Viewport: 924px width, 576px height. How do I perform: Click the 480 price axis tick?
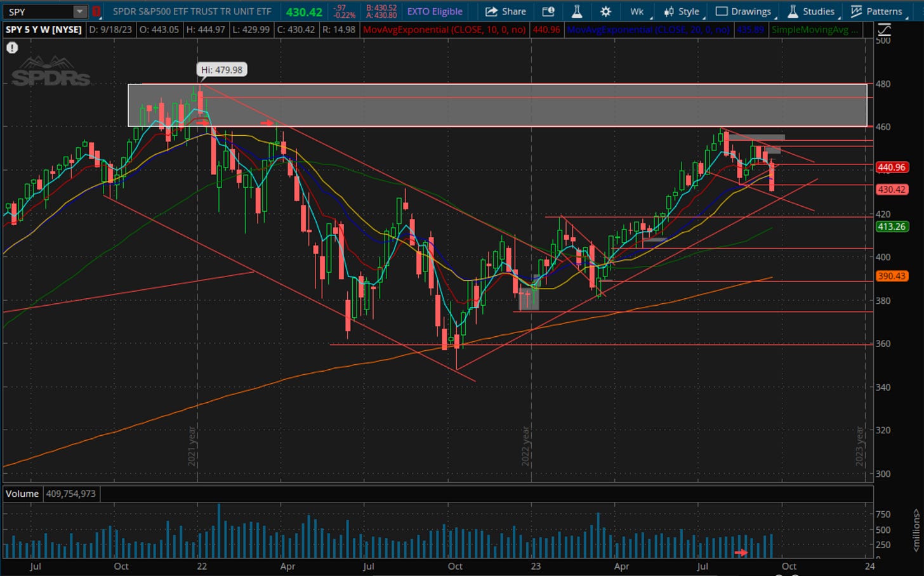[883, 84]
